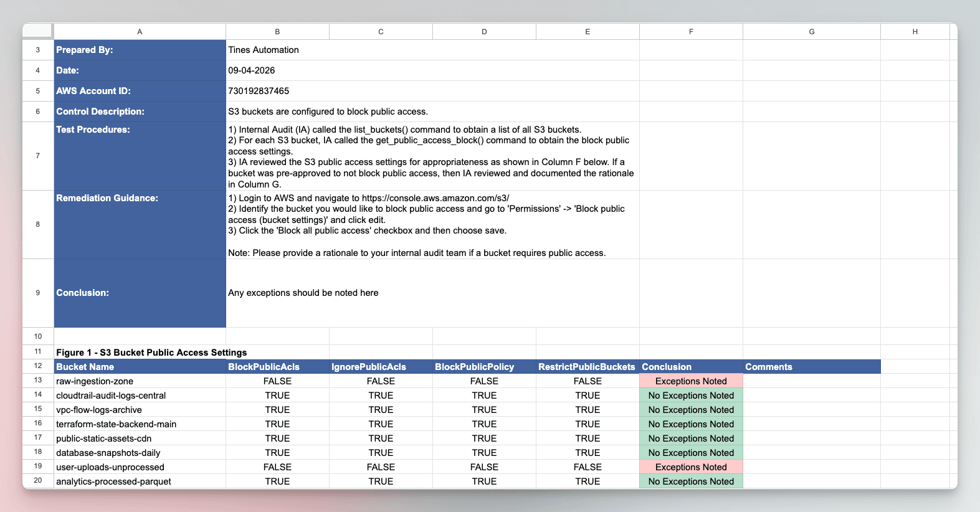Click the 'Remediation Guidance:' label cell

(x=140, y=225)
